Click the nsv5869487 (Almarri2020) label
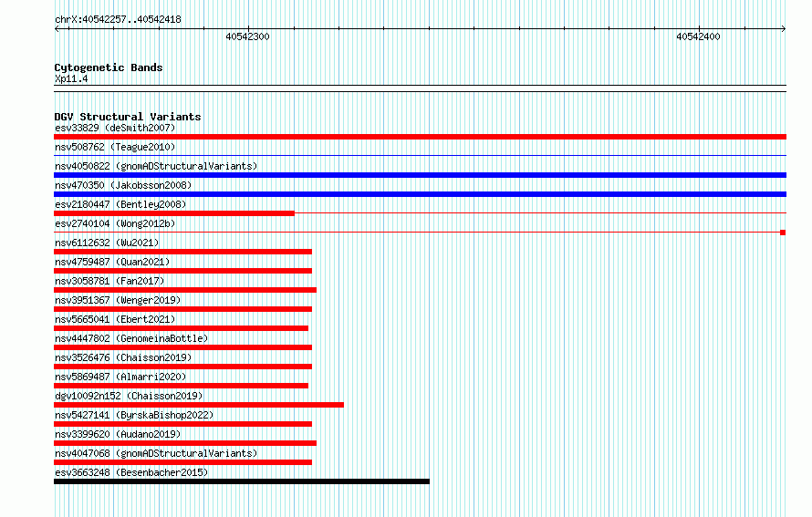Image resolution: width=812 pixels, height=517 pixels. pos(120,377)
